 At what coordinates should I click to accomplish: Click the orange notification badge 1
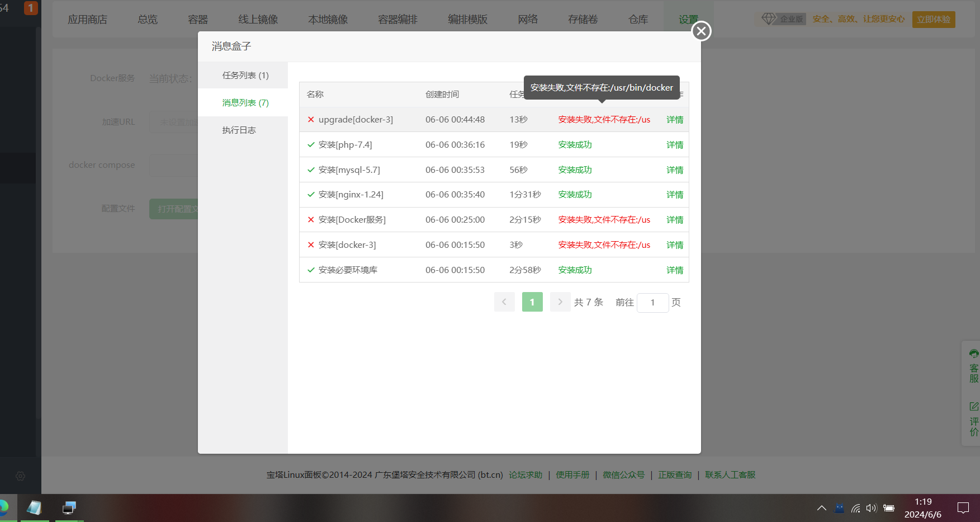point(31,8)
